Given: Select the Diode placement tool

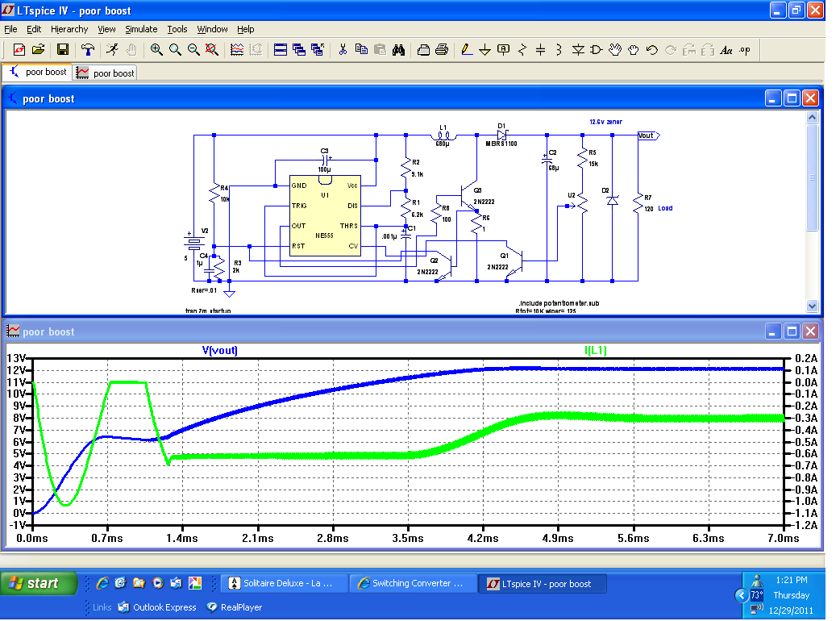Looking at the screenshot, I should pos(578,50).
